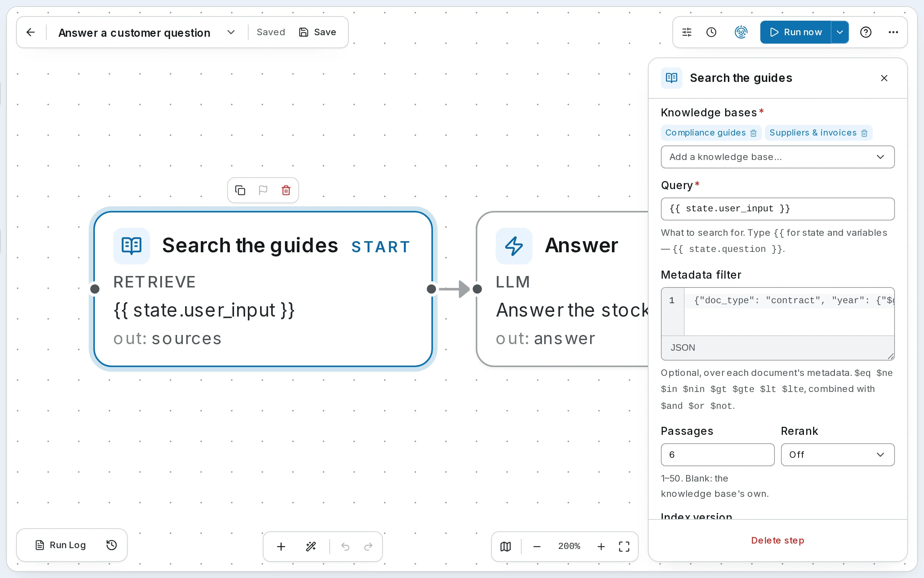Click the redo arrow
Viewport: 924px width, 578px height.
coord(368,547)
